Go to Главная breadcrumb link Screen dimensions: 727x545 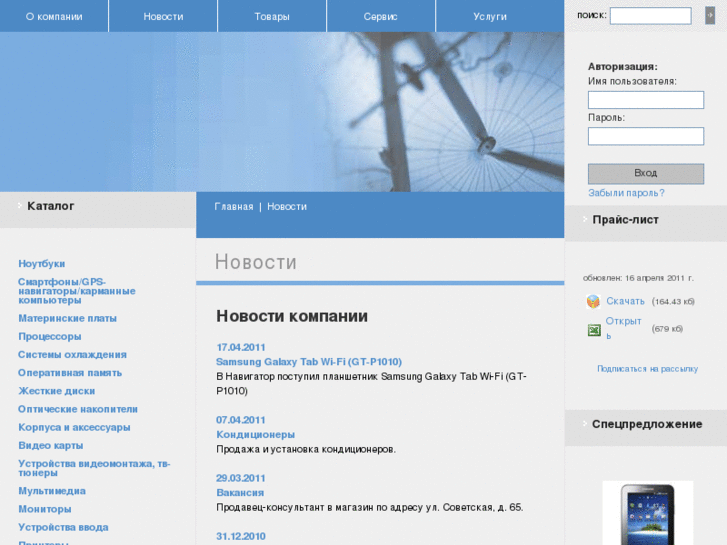click(234, 206)
